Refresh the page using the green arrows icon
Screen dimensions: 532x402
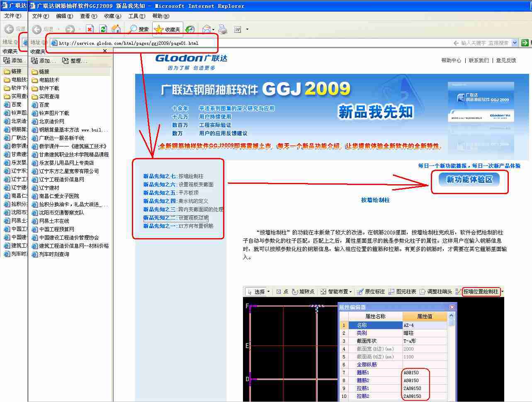tap(103, 29)
